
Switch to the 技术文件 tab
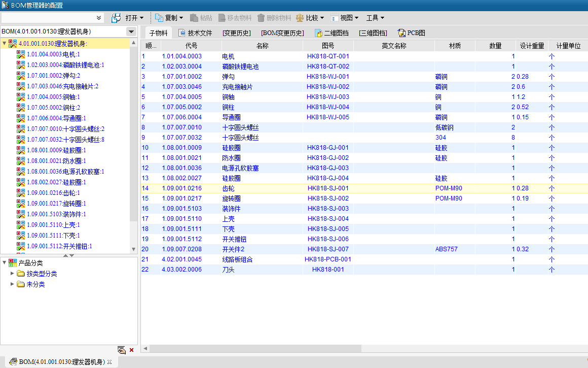click(195, 33)
